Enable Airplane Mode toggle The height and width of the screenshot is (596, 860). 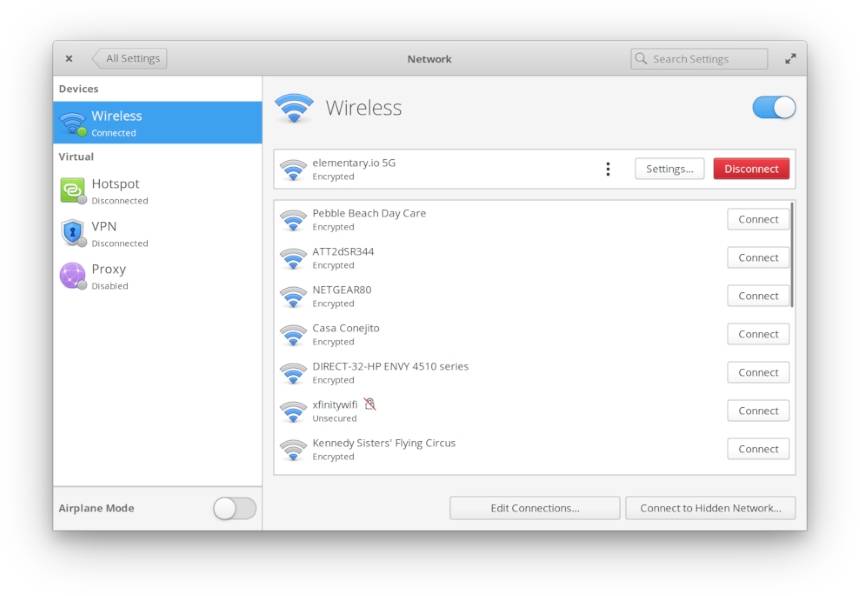[235, 508]
